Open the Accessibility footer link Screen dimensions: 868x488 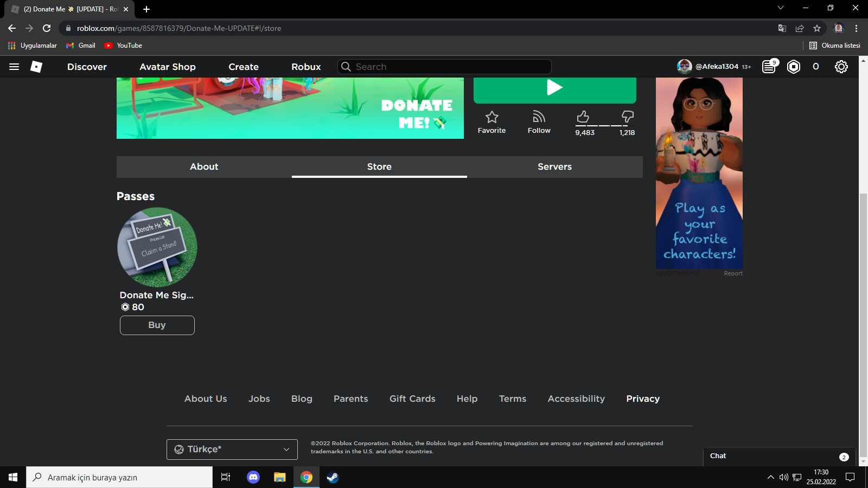click(576, 399)
